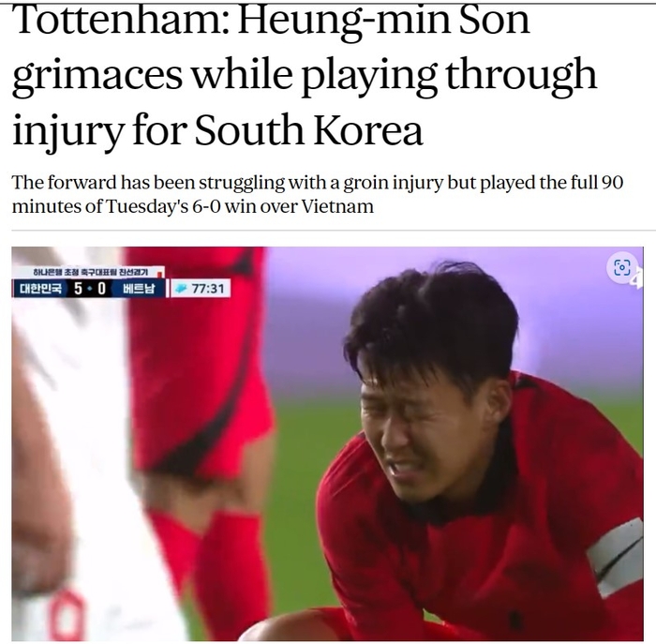Screen dimensions: 656x644
Task: Click the blue broadcaster logo beside the match clock
Action: (182, 289)
